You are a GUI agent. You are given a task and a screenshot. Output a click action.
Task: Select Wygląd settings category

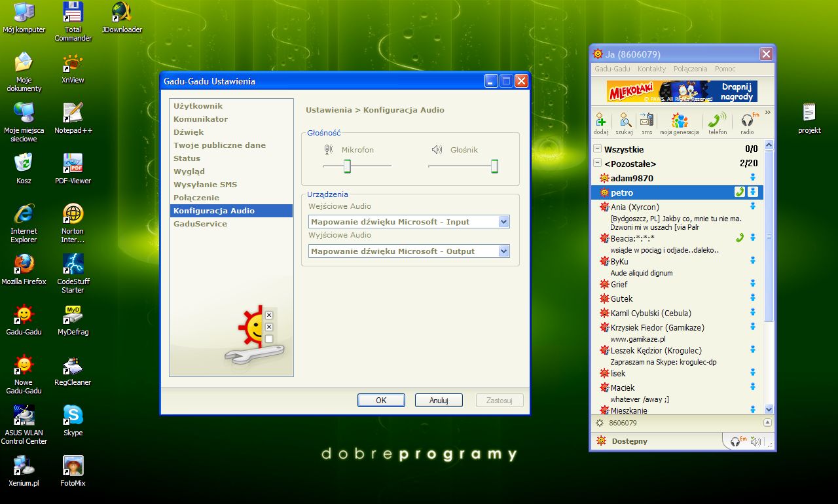tap(231, 171)
